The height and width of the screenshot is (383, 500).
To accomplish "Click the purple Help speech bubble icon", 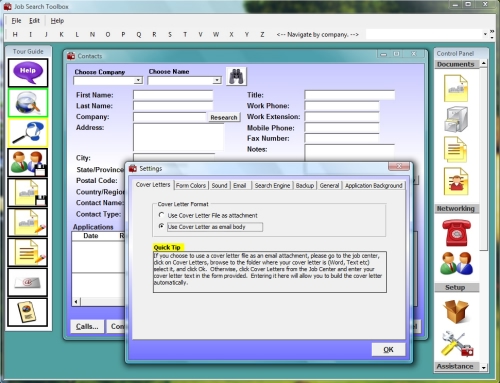I will [x=28, y=73].
